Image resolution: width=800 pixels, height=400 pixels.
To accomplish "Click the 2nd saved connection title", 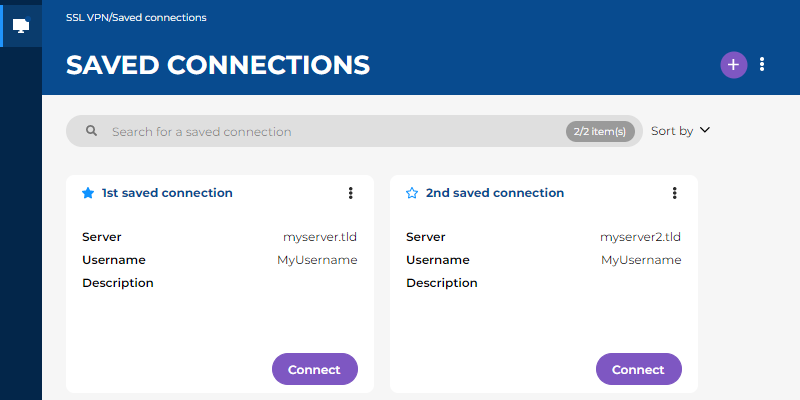I will pyautogui.click(x=494, y=193).
